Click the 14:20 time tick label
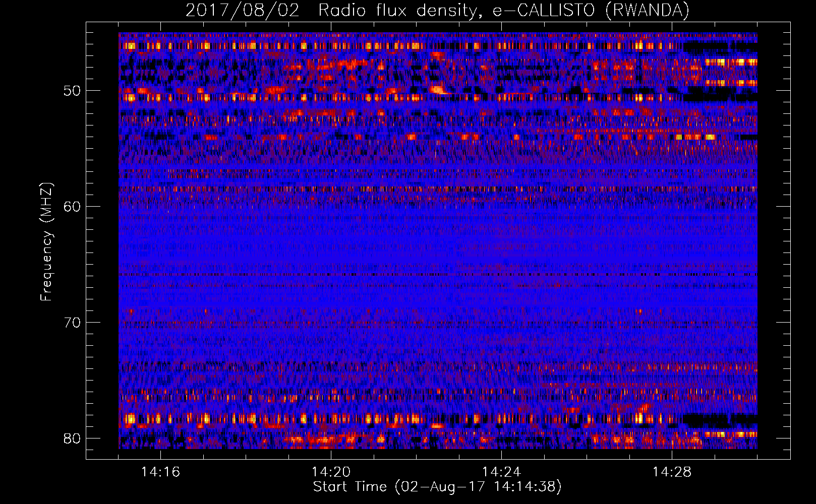 tap(331, 472)
